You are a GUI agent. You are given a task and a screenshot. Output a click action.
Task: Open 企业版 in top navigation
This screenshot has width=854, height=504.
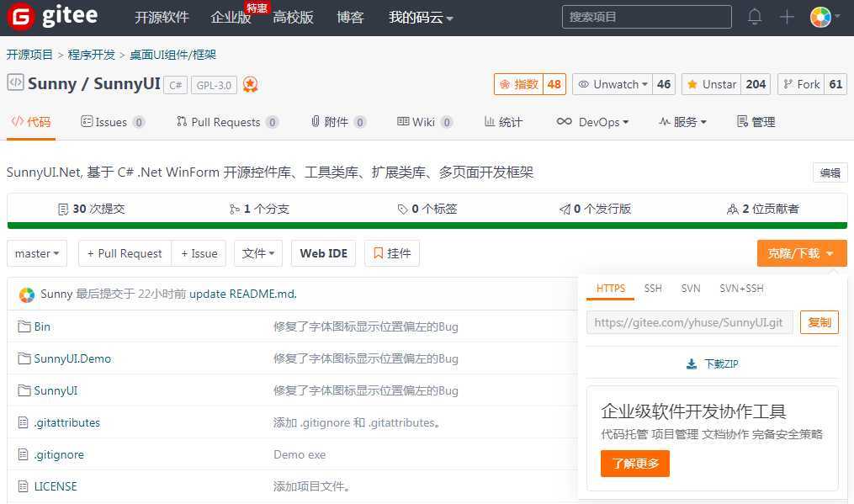coord(231,18)
